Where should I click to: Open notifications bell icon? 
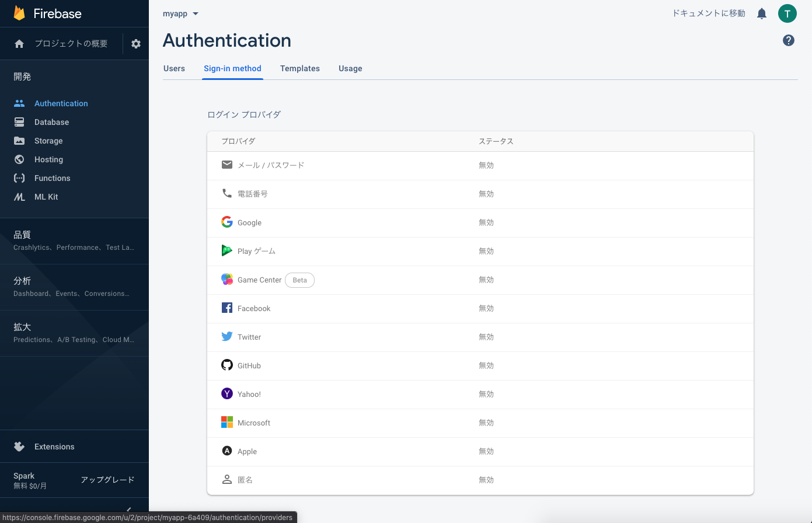762,13
